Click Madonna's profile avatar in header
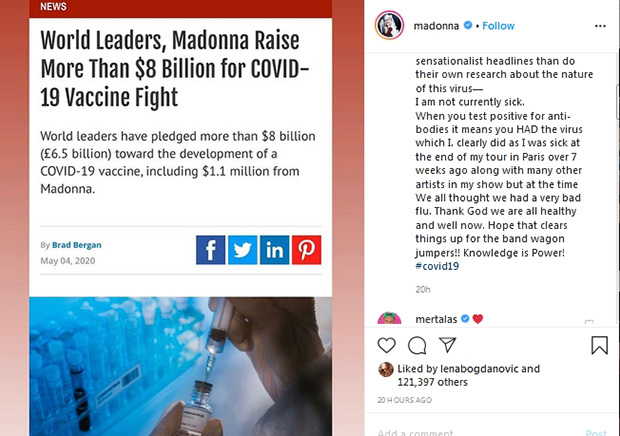The image size is (620, 436). [x=387, y=25]
